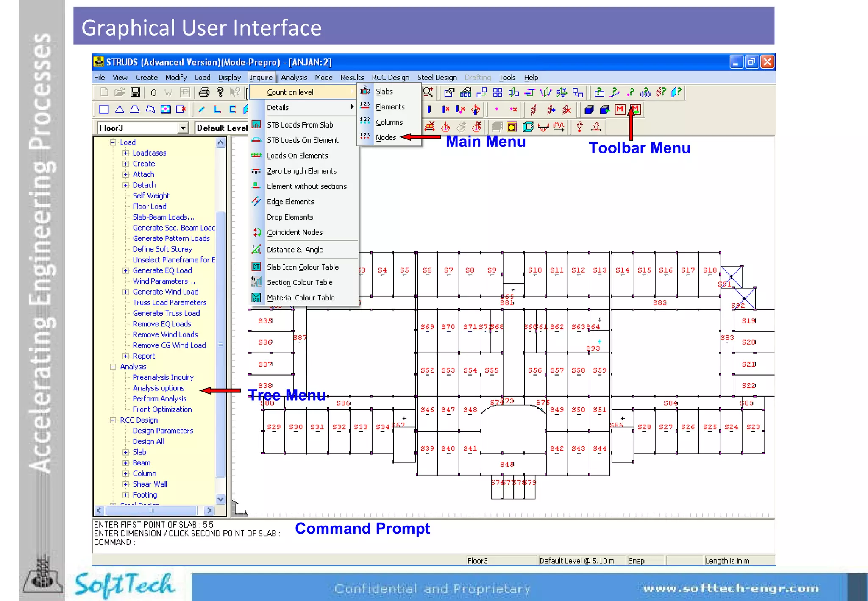Click the delete slab icon with red X

pos(181,109)
